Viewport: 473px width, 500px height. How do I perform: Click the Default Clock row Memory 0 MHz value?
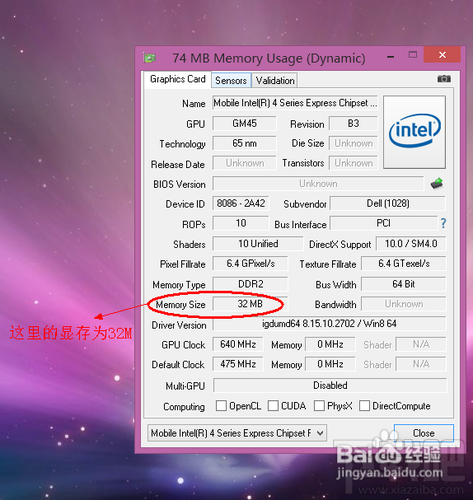click(330, 364)
